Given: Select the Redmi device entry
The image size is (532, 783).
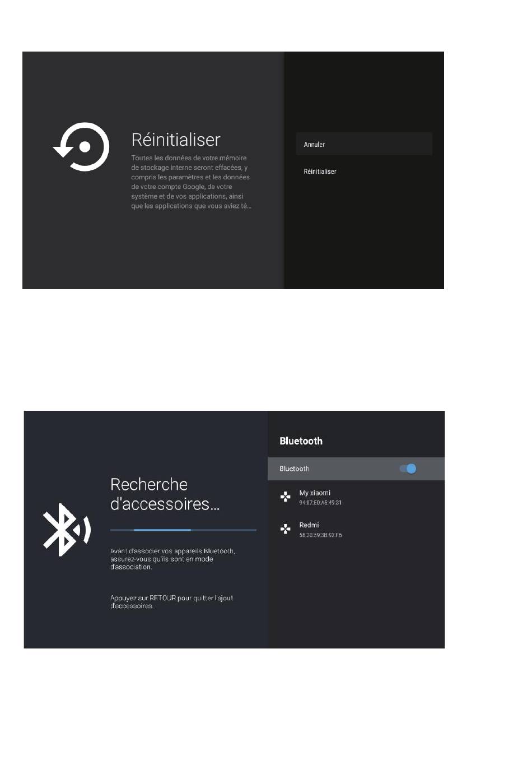Looking at the screenshot, I should pos(356,530).
